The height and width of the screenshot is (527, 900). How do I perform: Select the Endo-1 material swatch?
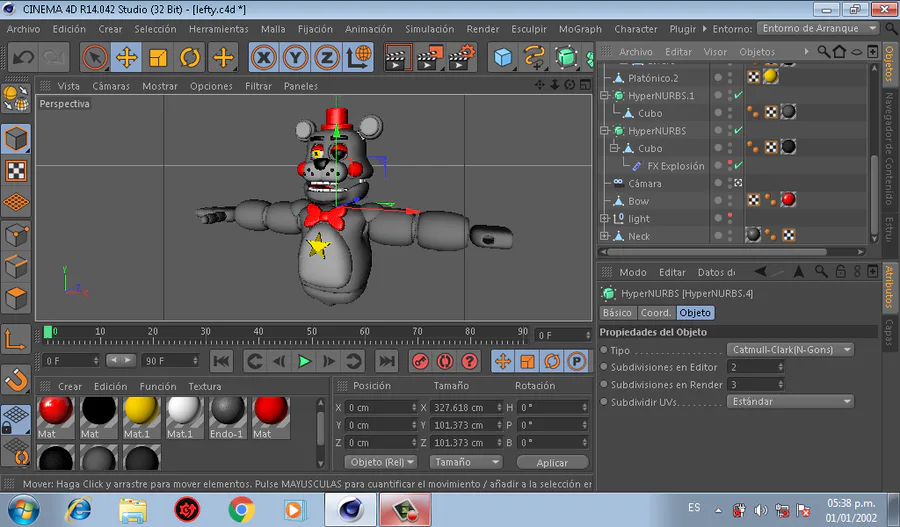(x=227, y=418)
